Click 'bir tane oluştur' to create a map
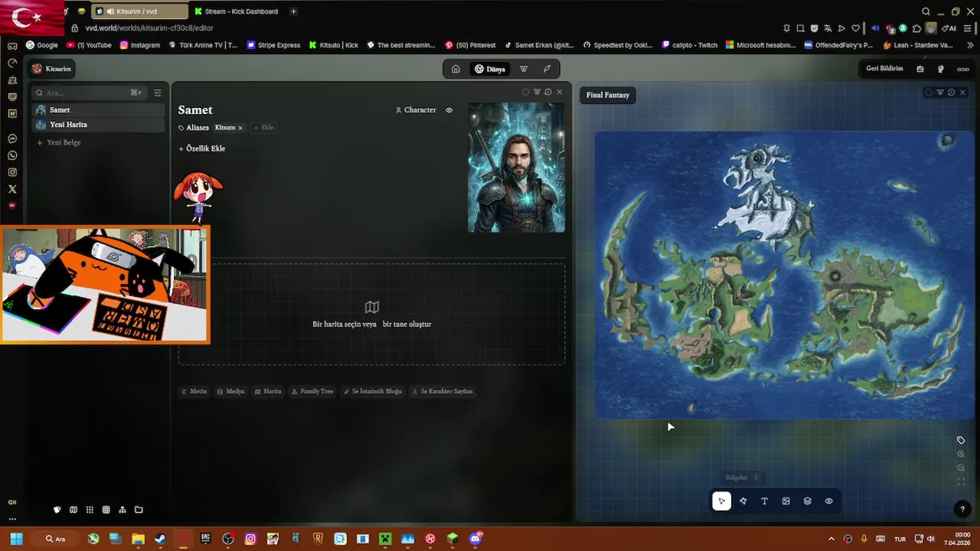This screenshot has height=551, width=980. [x=407, y=324]
